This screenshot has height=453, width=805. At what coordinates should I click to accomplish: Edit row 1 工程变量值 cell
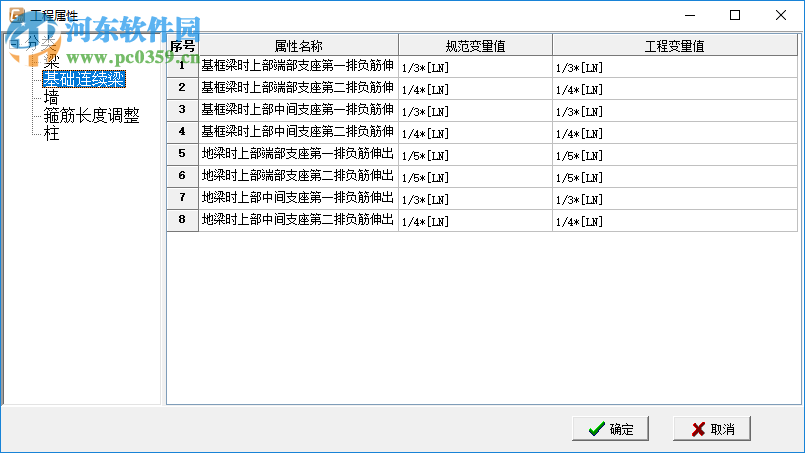coord(675,67)
